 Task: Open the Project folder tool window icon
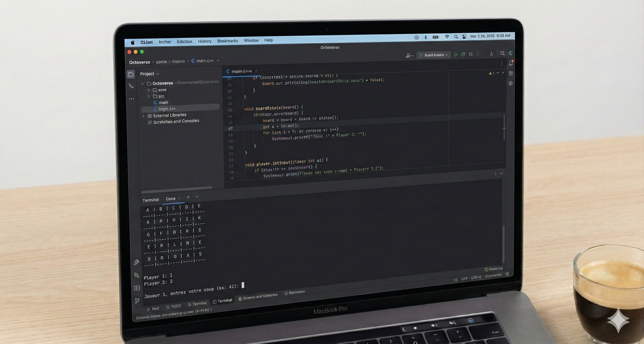tap(131, 74)
